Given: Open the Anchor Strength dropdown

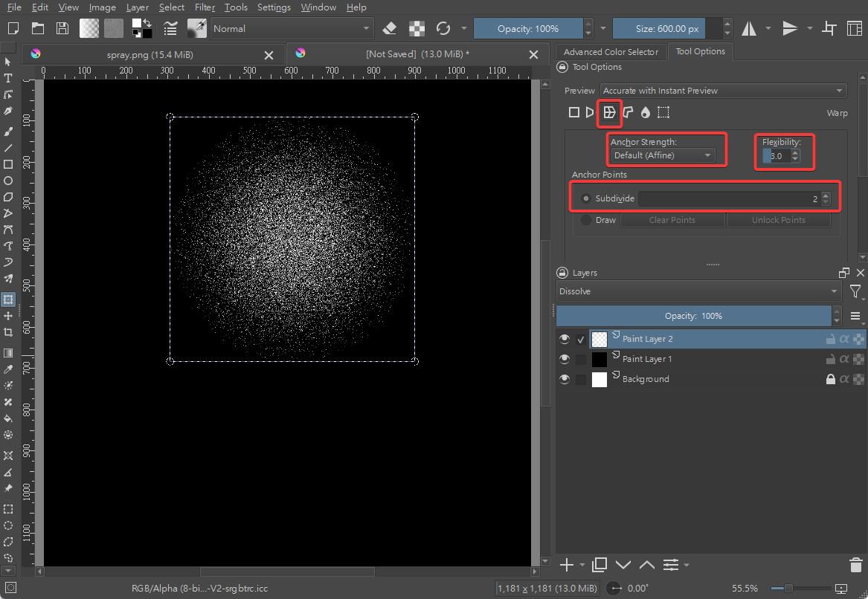Looking at the screenshot, I should tap(662, 155).
